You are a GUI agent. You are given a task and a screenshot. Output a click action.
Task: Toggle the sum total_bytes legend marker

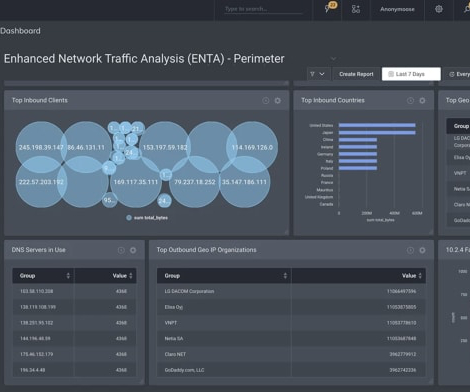point(129,218)
